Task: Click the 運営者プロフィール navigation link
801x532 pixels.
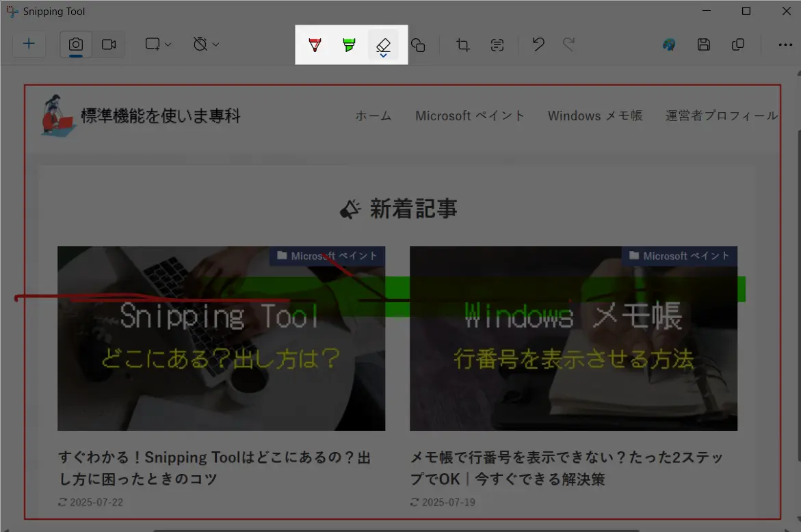Action: coord(721,116)
